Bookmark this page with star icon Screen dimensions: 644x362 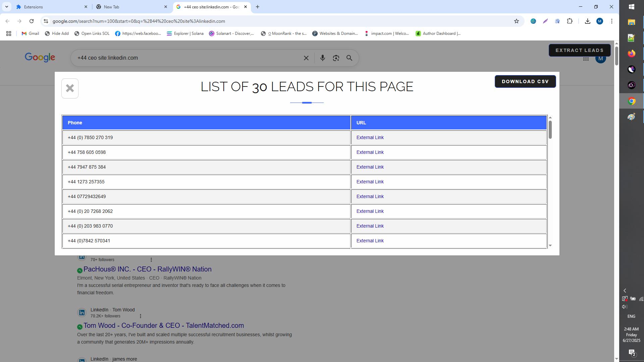(x=516, y=21)
